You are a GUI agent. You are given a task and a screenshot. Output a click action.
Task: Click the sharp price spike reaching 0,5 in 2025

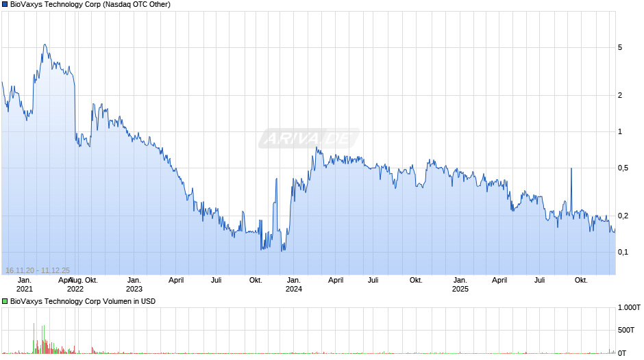[571, 169]
